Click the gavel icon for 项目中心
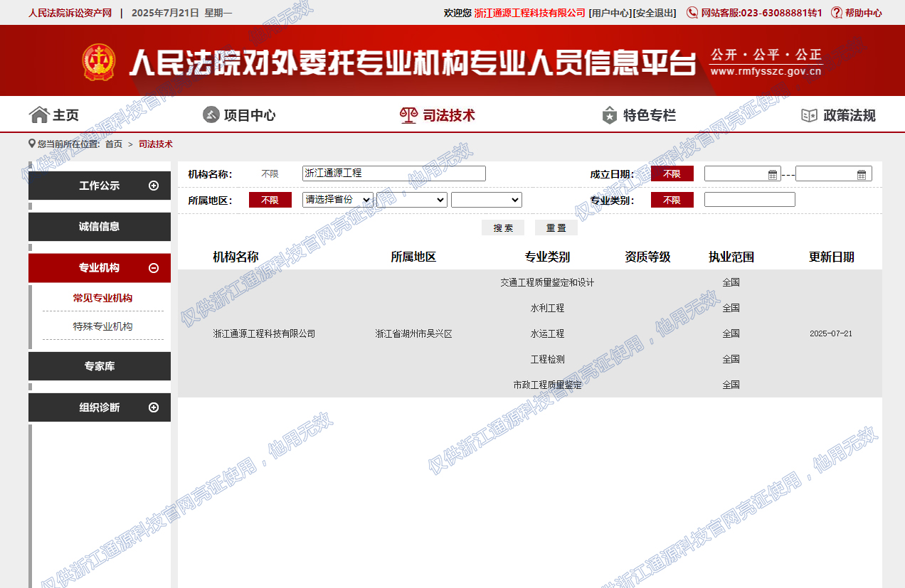 click(211, 114)
